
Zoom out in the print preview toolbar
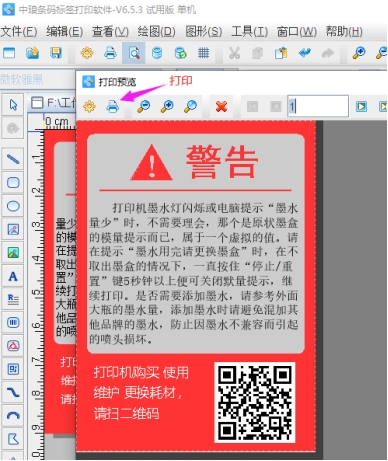144,106
